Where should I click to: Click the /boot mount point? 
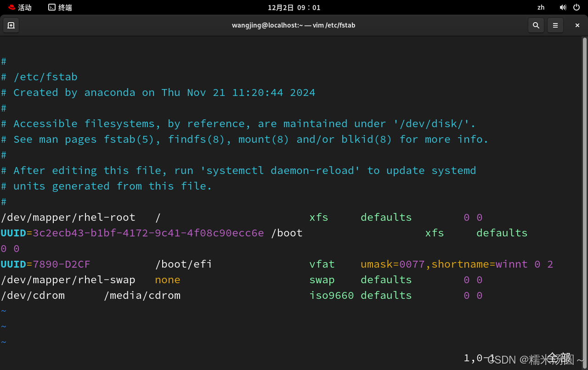[x=287, y=233]
